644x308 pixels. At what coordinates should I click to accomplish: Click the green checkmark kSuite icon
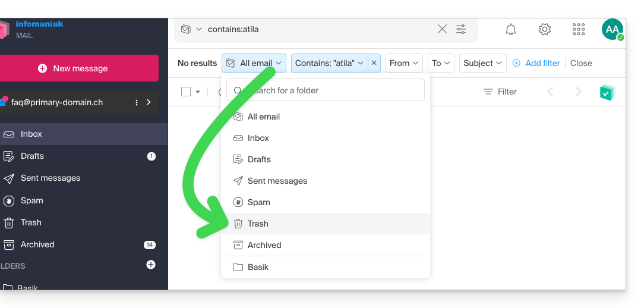click(607, 92)
